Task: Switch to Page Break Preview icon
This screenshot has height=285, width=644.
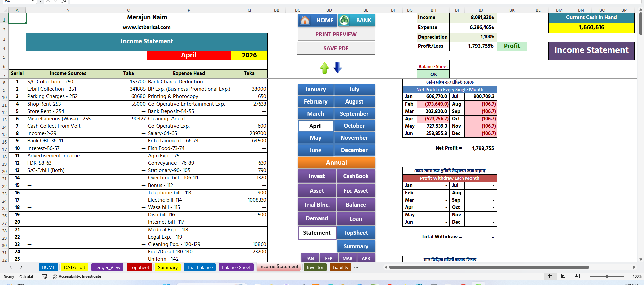Action: [x=577, y=276]
